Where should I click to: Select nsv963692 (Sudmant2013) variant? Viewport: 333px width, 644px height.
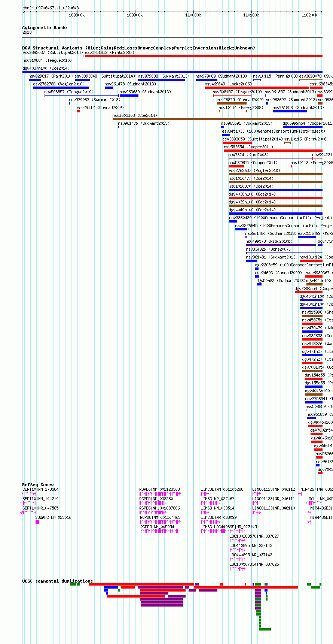[x=292, y=100]
